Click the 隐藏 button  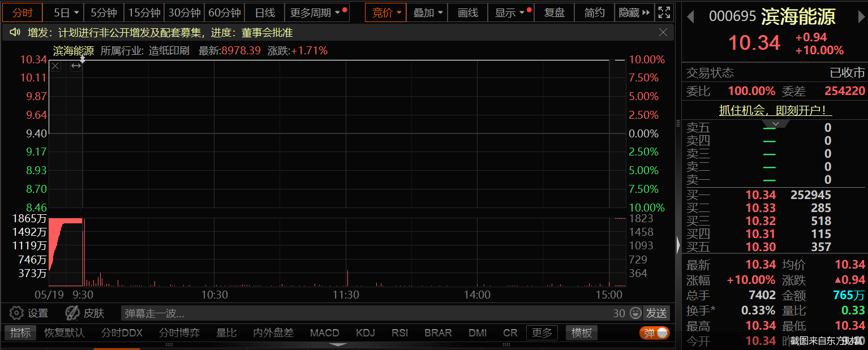635,12
